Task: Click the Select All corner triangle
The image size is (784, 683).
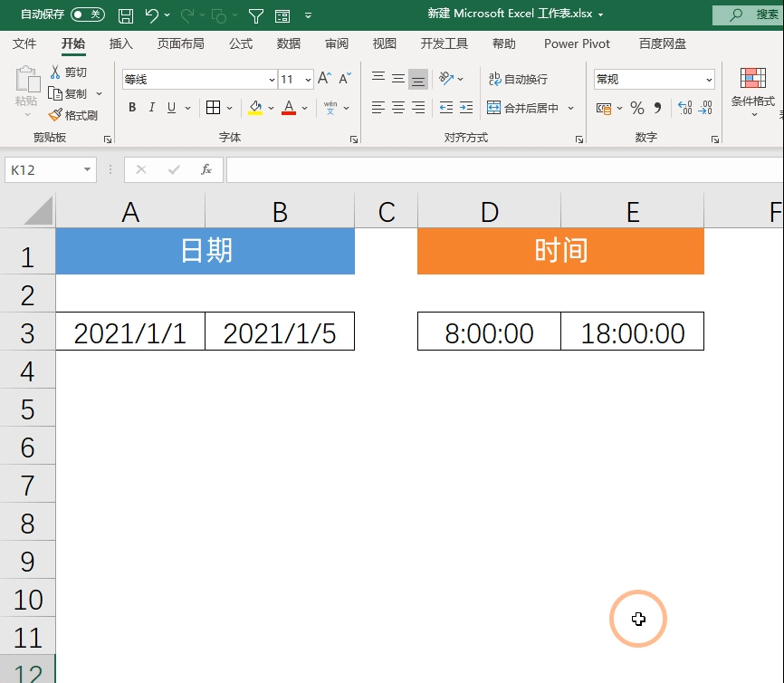Action: (39, 210)
